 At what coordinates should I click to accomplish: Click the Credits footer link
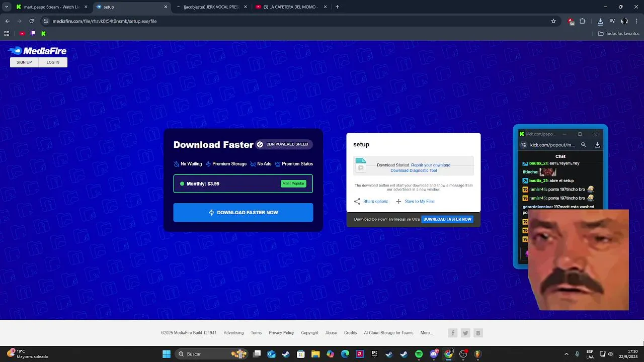350,333
